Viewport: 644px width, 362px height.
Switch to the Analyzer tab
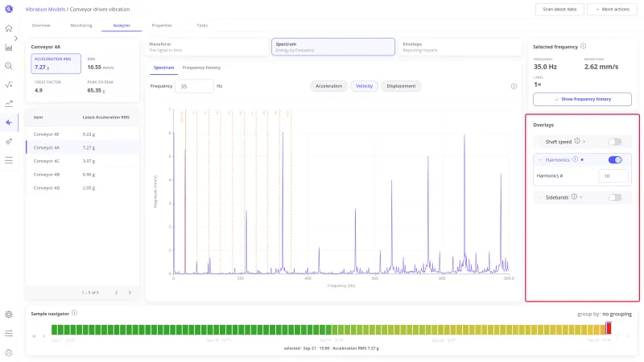tap(122, 26)
